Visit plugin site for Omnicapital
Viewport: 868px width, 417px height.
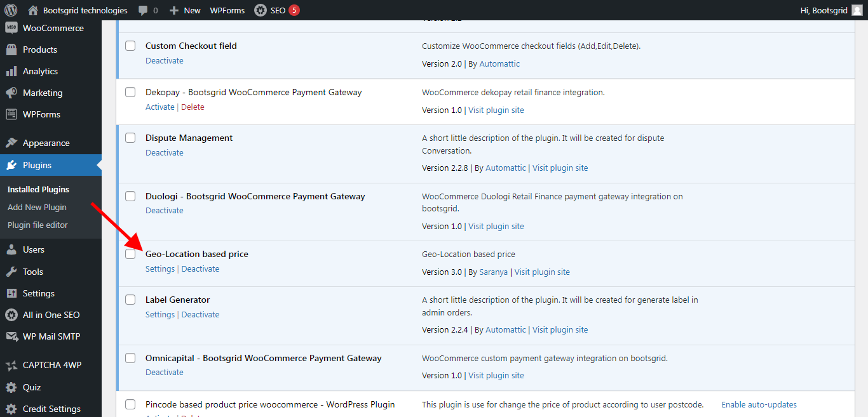[496, 376]
